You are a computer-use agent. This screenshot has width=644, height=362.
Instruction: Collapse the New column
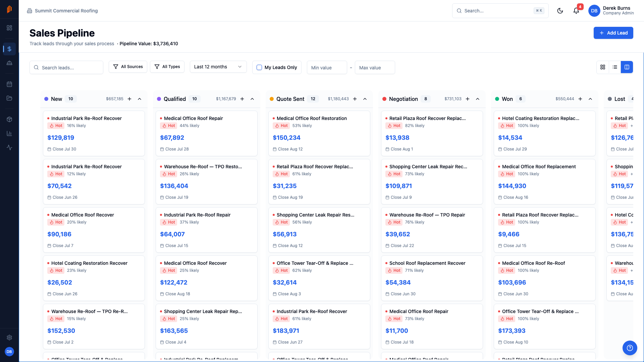click(140, 99)
